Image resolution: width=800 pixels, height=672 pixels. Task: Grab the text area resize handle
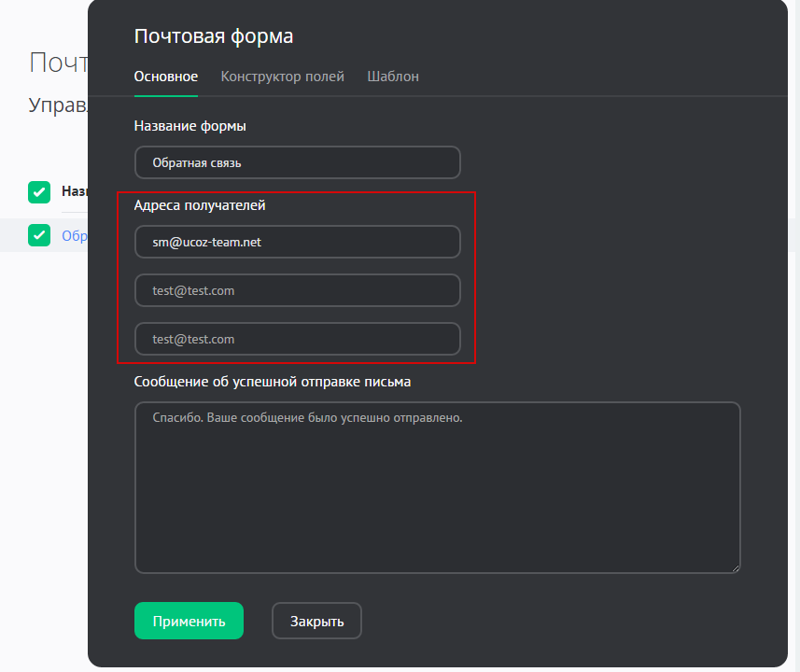(x=736, y=567)
